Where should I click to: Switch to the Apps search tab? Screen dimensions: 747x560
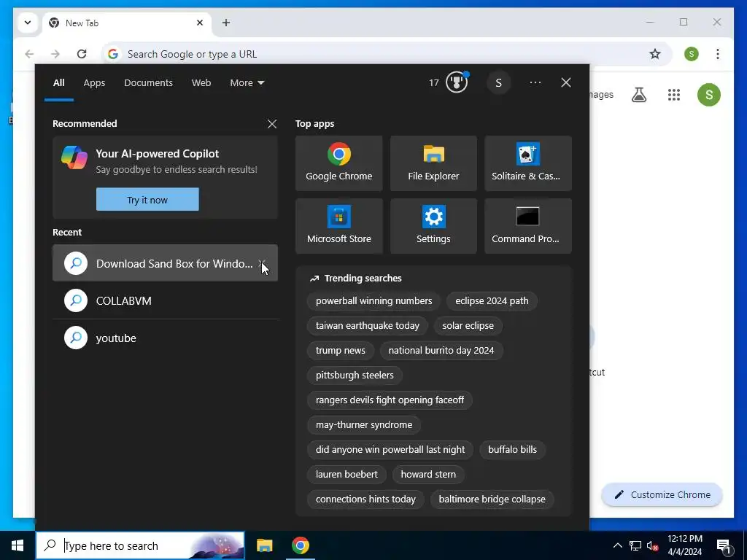94,83
